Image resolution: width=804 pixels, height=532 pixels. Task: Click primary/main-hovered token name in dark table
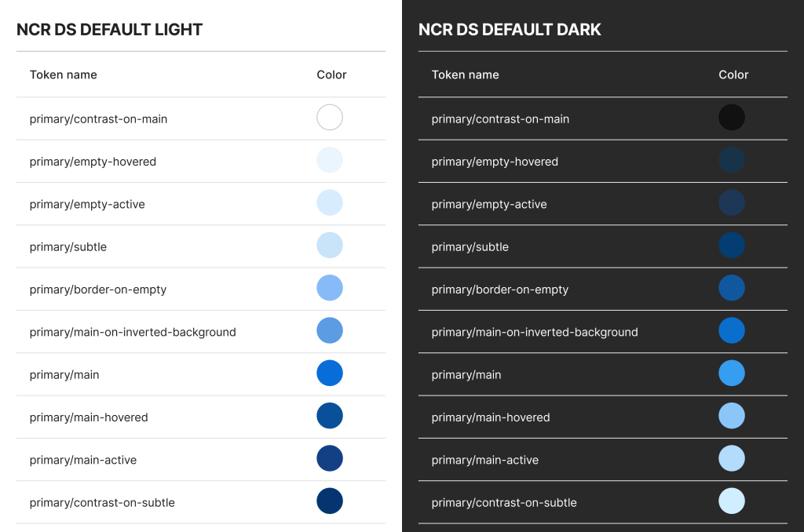pyautogui.click(x=491, y=417)
